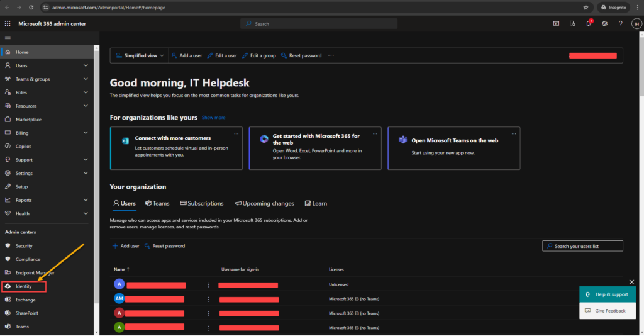Expand the Resources navigation section
Image resolution: width=644 pixels, height=336 pixels.
86,106
